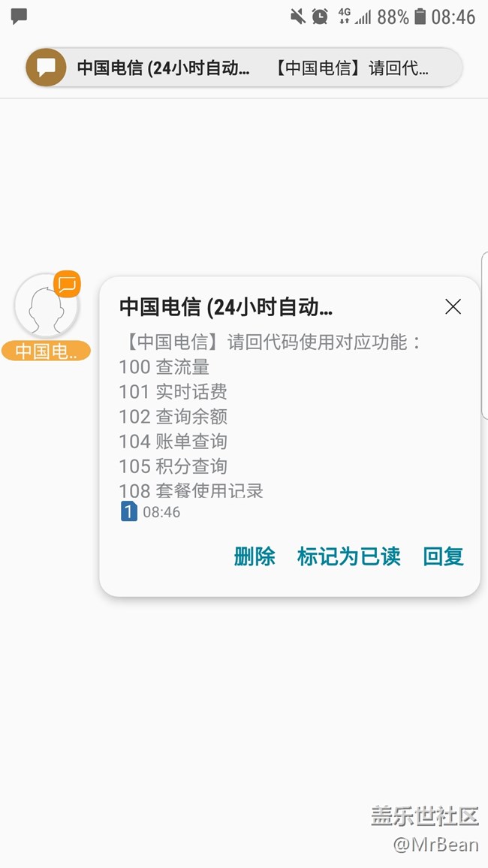Viewport: 488px width, 868px height.
Task: Tap the signal strength bars icon
Action: pyautogui.click(x=364, y=17)
